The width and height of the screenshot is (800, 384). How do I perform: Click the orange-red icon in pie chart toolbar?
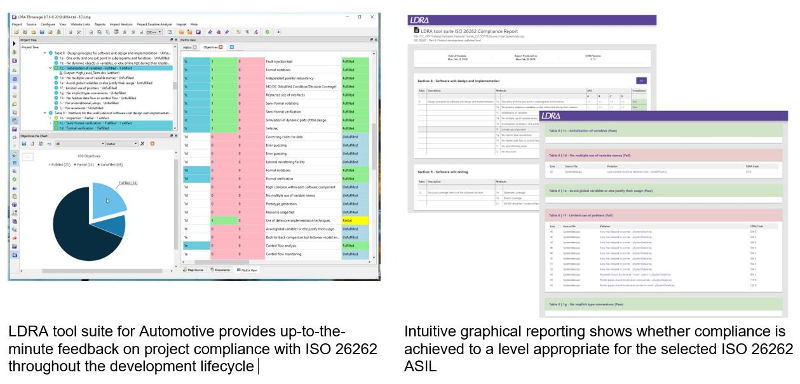152,143
